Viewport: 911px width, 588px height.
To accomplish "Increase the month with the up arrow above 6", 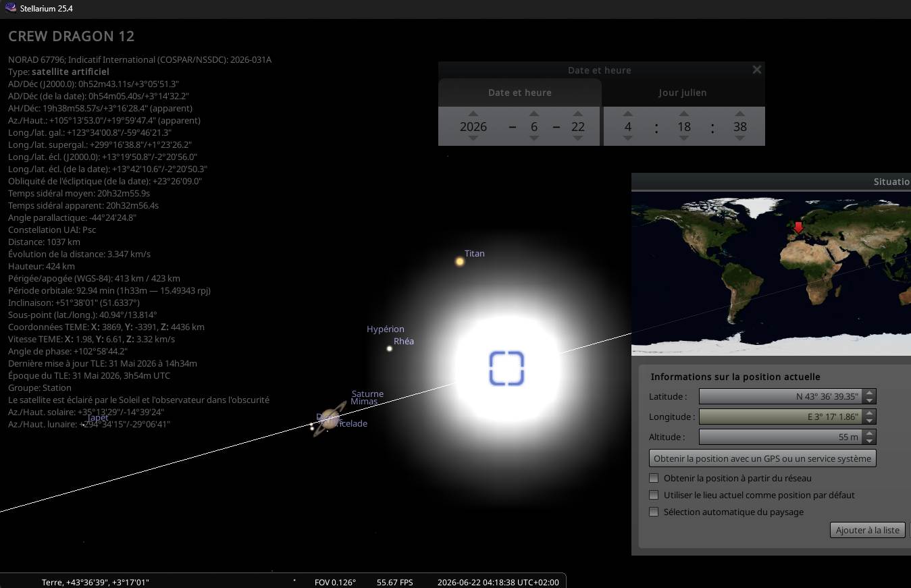I will click(534, 113).
